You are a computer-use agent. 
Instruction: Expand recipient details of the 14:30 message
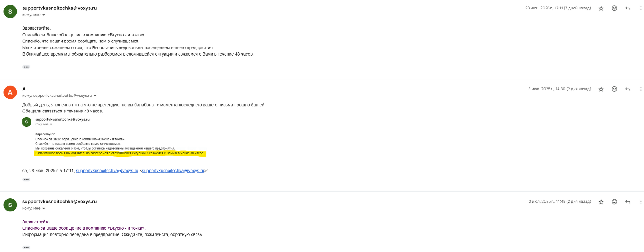click(x=95, y=96)
